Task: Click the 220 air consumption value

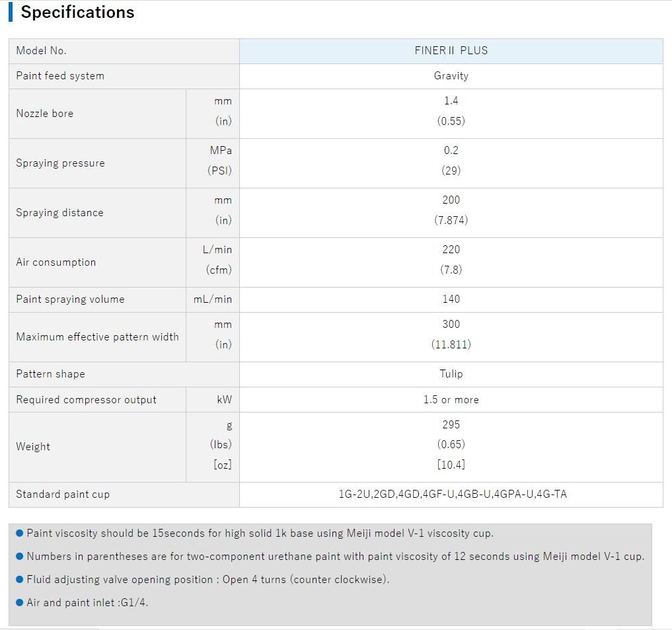Action: point(451,250)
